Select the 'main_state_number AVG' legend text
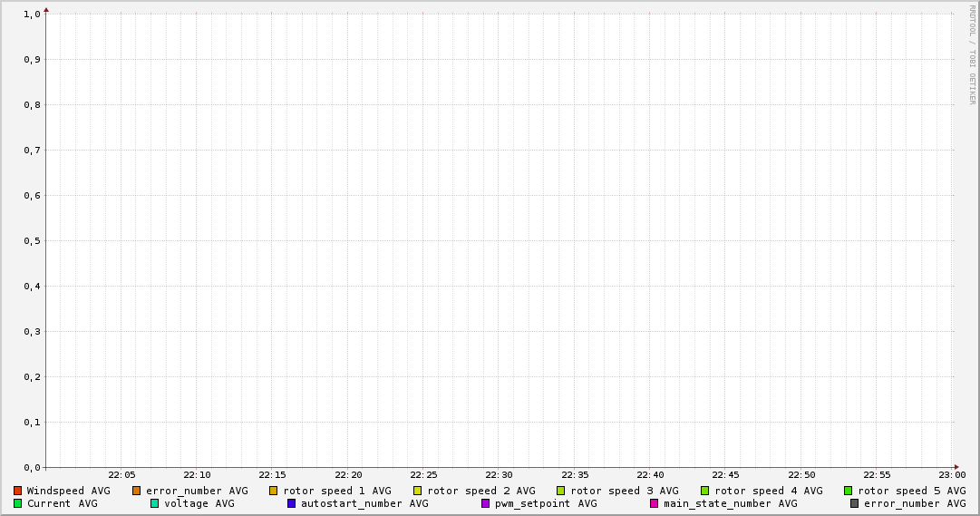Screen dimensions: 980x516 [x=731, y=504]
